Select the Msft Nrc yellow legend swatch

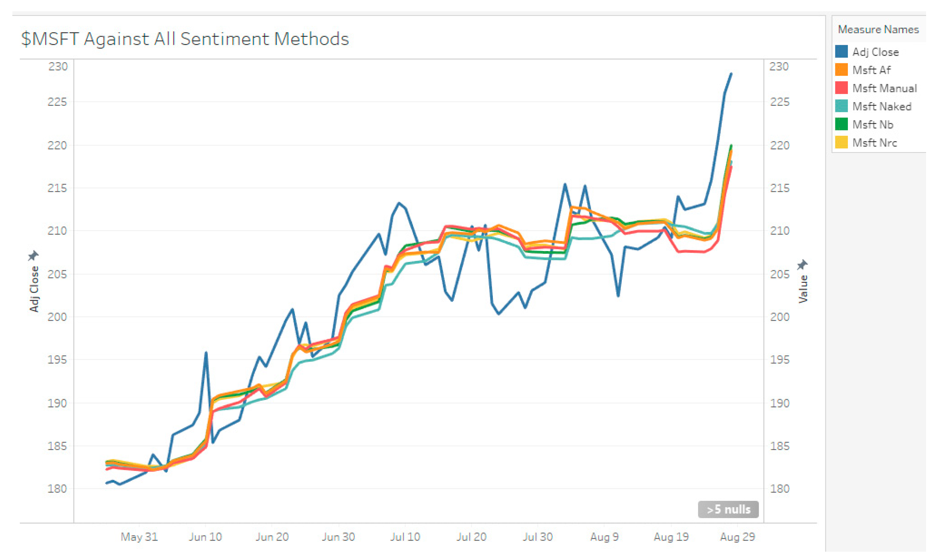(x=841, y=142)
